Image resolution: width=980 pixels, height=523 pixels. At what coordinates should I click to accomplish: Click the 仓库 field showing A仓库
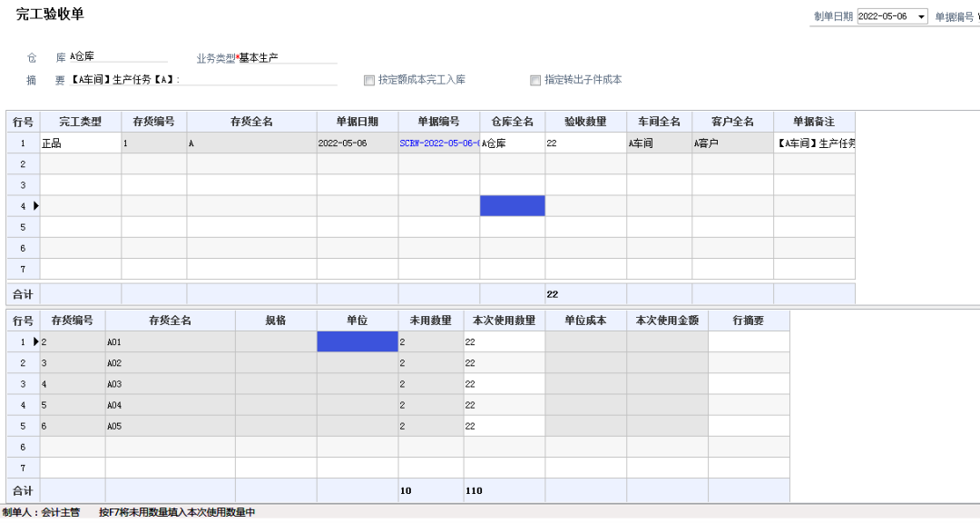tap(118, 55)
